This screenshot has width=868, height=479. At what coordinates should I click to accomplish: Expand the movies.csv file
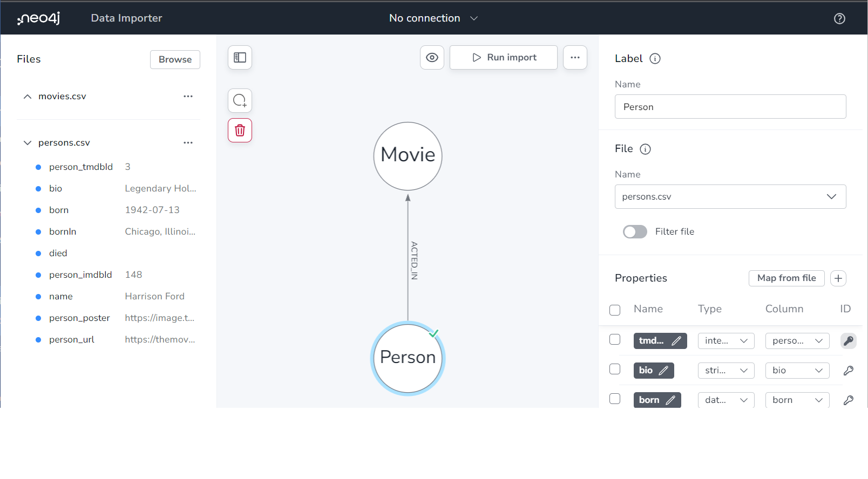[28, 96]
